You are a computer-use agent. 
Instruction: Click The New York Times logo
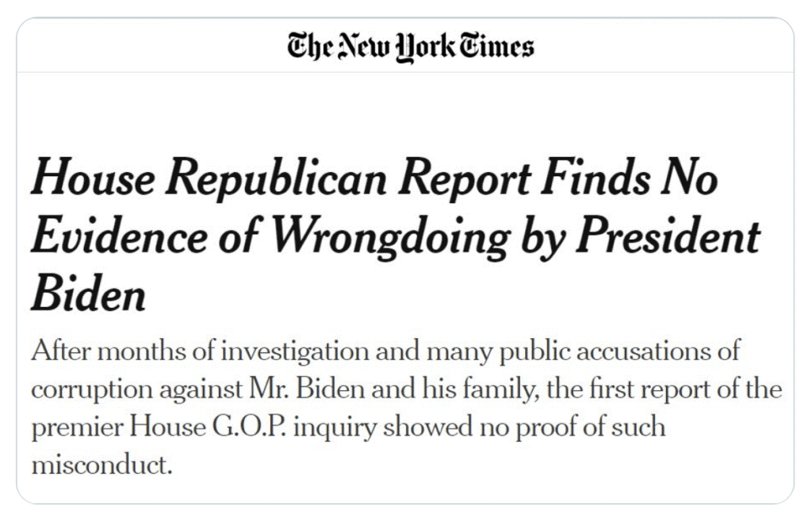411,44
